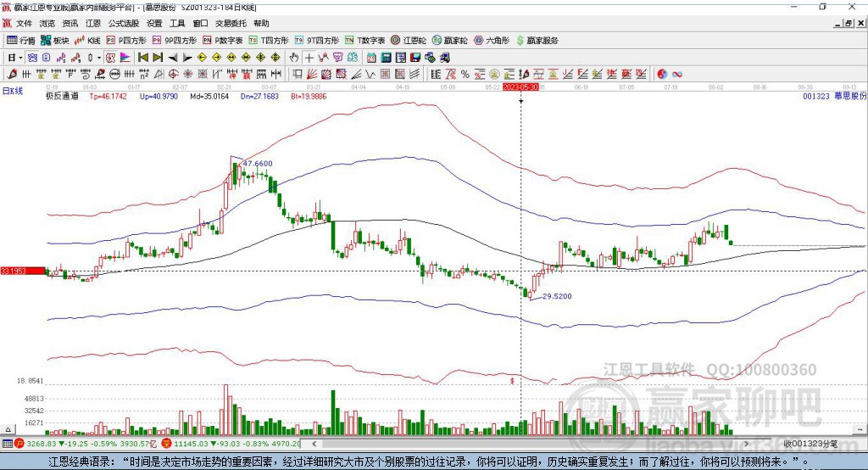Click the 2023-05-30 highlighted date marker

click(x=520, y=87)
